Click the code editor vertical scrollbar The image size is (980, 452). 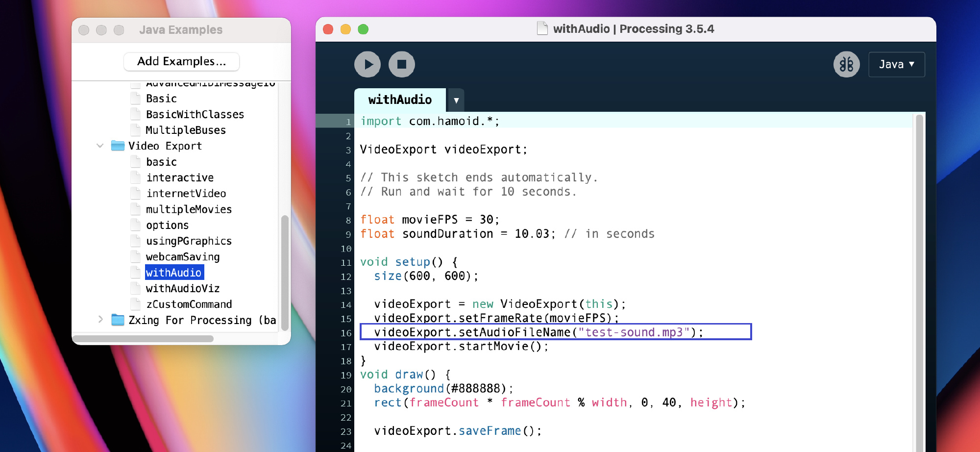(919, 282)
